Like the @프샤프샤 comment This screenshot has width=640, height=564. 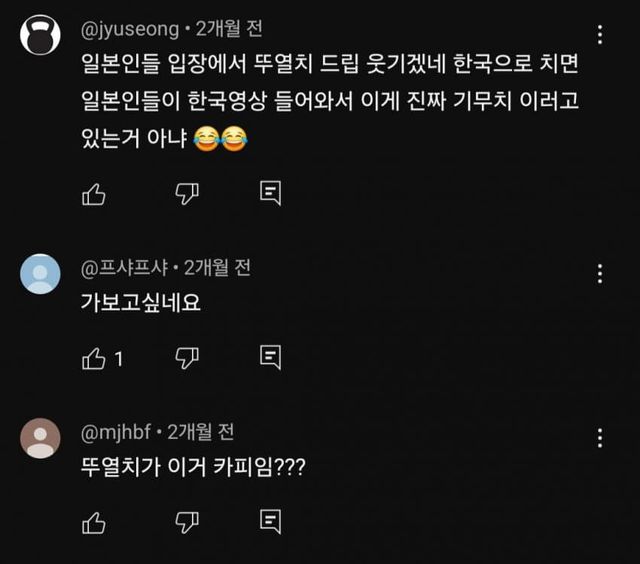(x=94, y=357)
